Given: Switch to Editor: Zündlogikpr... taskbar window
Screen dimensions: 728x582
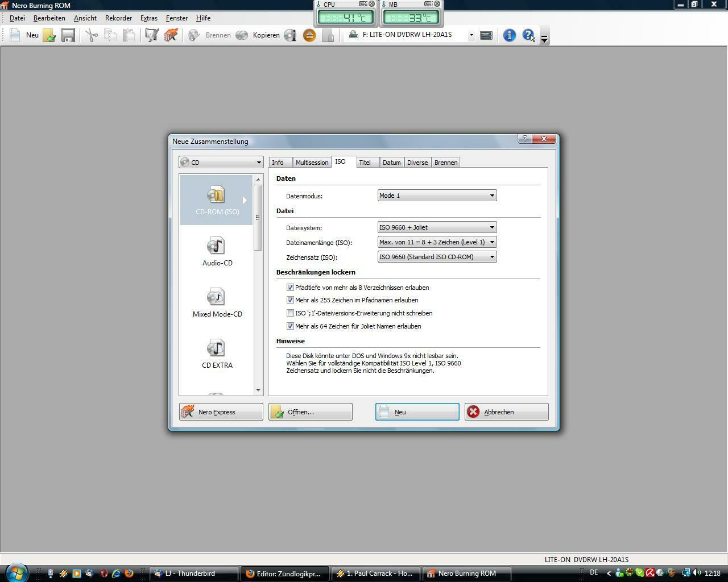Looking at the screenshot, I should tap(284, 573).
